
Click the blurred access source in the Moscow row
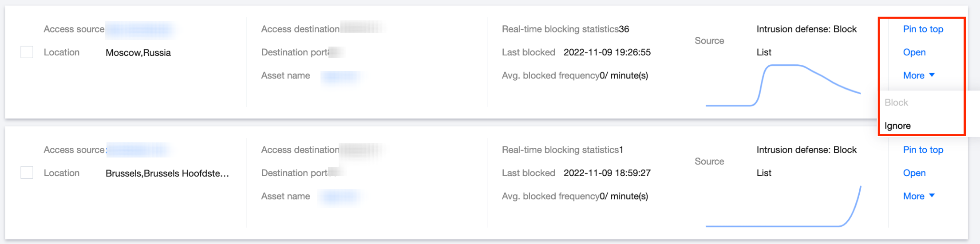pos(139,30)
